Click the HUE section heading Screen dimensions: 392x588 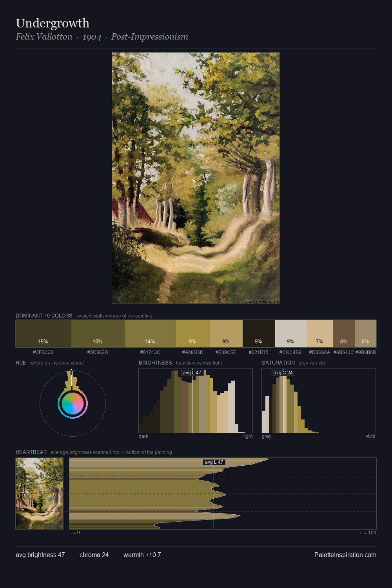(x=21, y=363)
